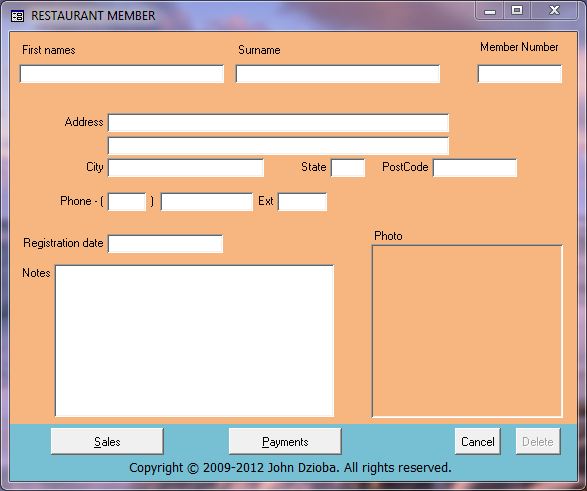This screenshot has height=491, width=587.
Task: Focus the First names field
Action: coord(122,74)
